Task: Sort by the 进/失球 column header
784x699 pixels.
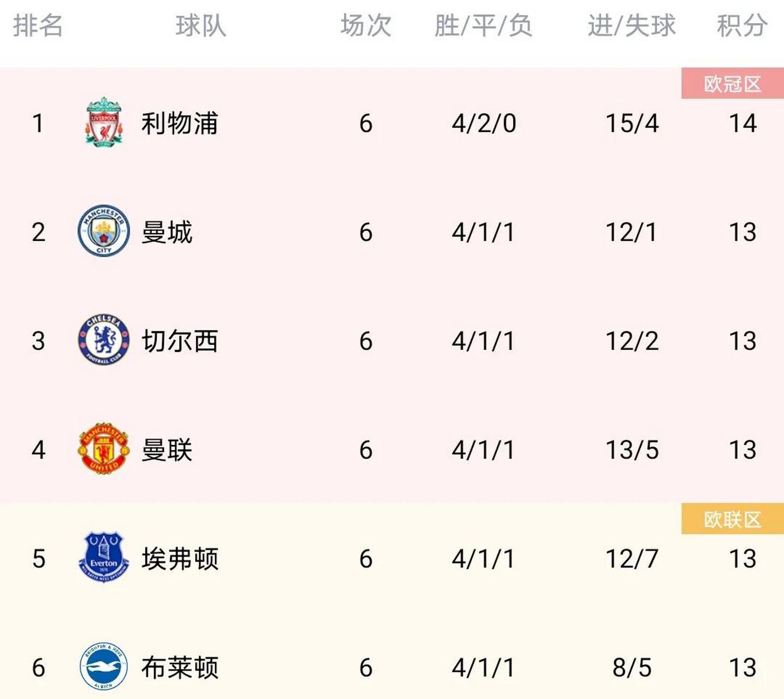Action: click(632, 26)
